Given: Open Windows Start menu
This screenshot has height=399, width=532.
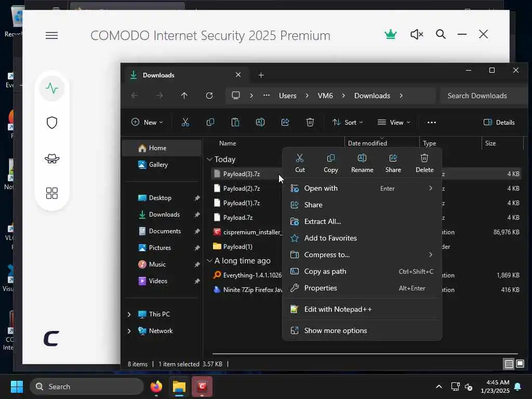Looking at the screenshot, I should (x=17, y=387).
